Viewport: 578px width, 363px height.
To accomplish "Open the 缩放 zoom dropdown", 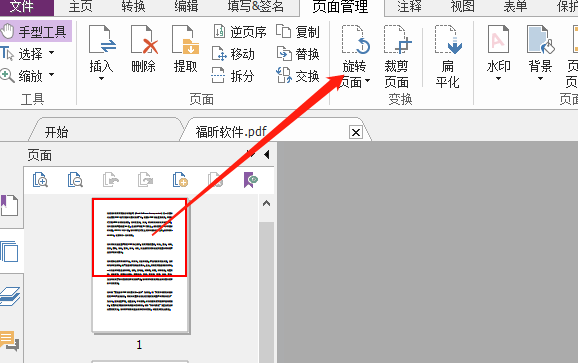I will [x=52, y=75].
